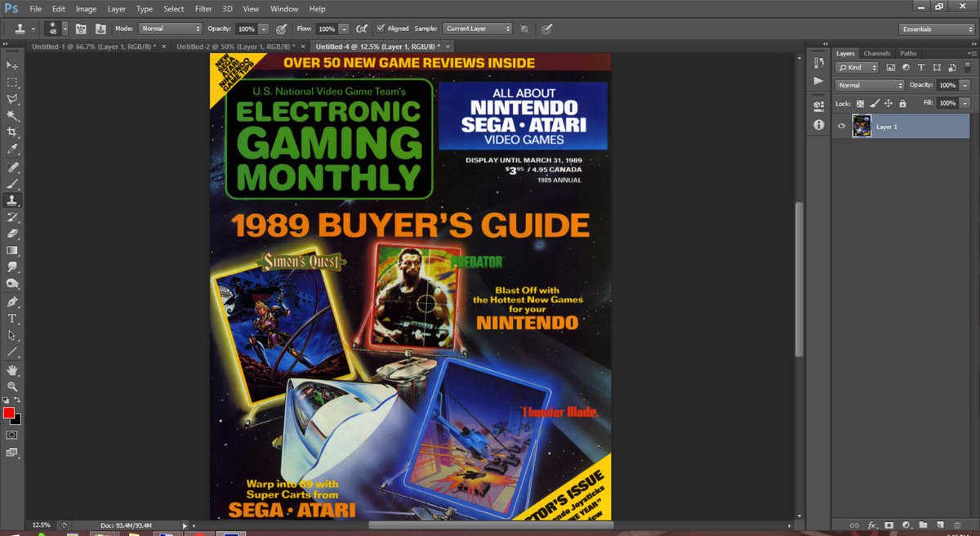This screenshot has height=536, width=980.
Task: Select the Magic Wand tool
Action: coord(12,115)
